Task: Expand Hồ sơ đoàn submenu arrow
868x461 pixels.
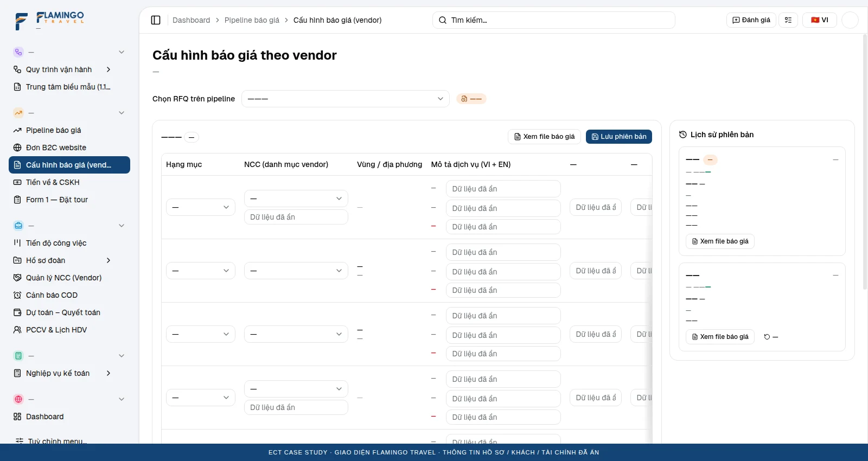Action: (108, 260)
